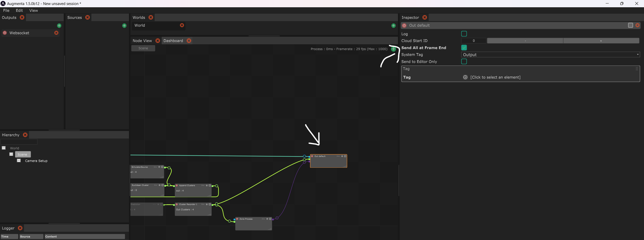Uncheck Send All at Frame End
Image resolution: width=644 pixels, height=240 pixels.
(464, 47)
